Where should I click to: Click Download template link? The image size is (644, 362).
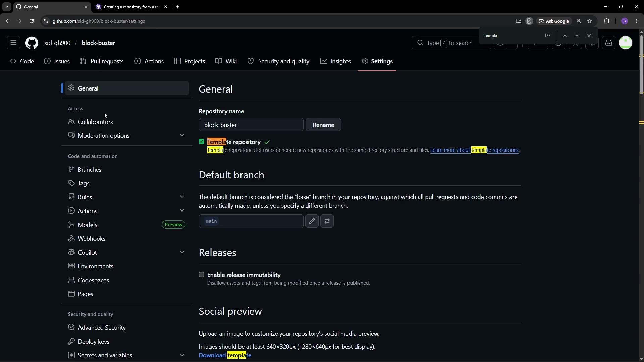(225, 355)
